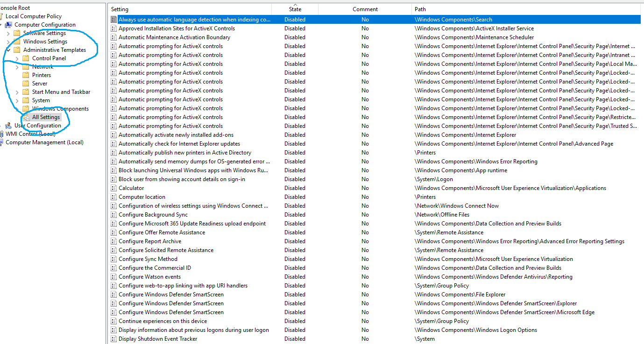Select Network folder label in tree
644x344 pixels.
(x=42, y=67)
